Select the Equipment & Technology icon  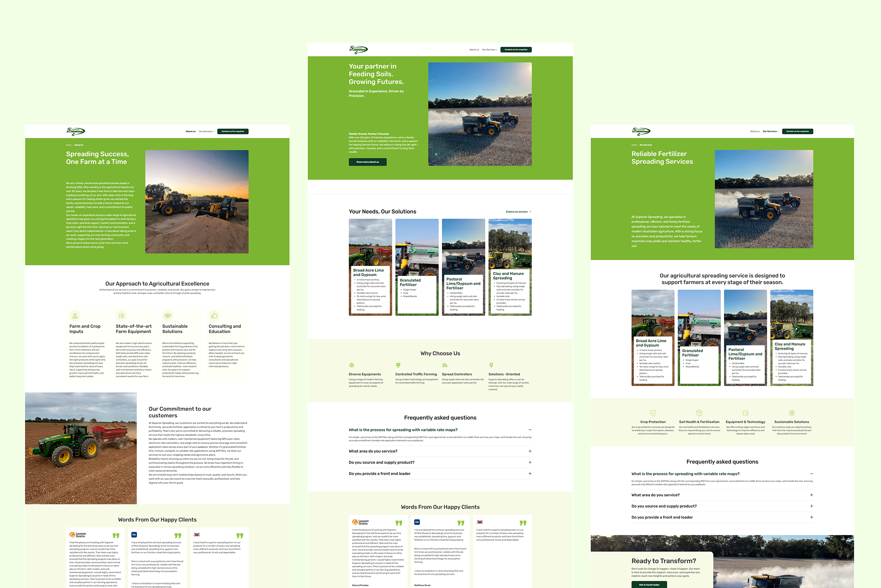[745, 412]
